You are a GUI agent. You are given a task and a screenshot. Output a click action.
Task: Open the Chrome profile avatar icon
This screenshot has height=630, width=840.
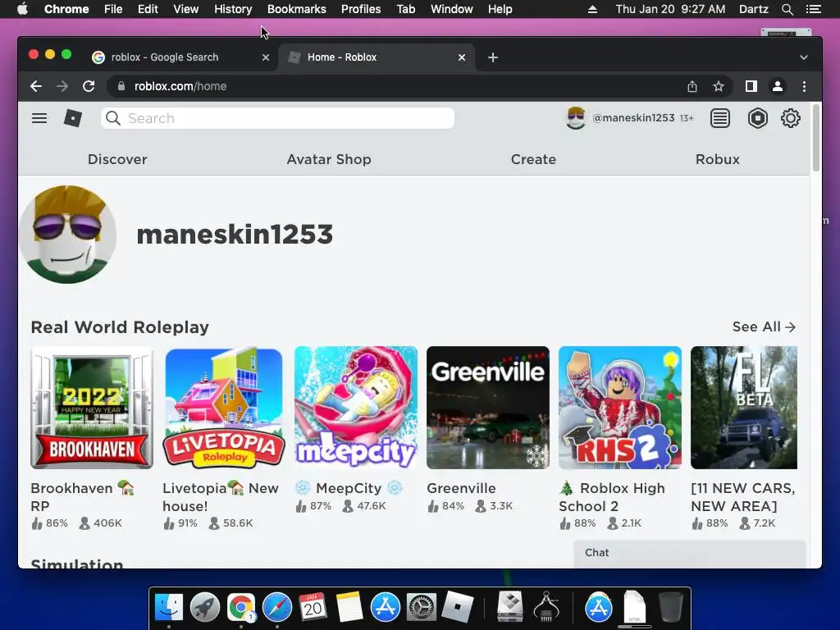click(778, 86)
